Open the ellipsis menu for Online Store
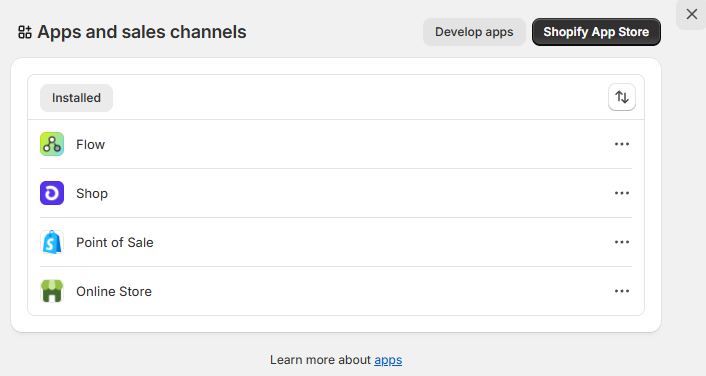Viewport: 706px width, 376px height. click(x=622, y=291)
